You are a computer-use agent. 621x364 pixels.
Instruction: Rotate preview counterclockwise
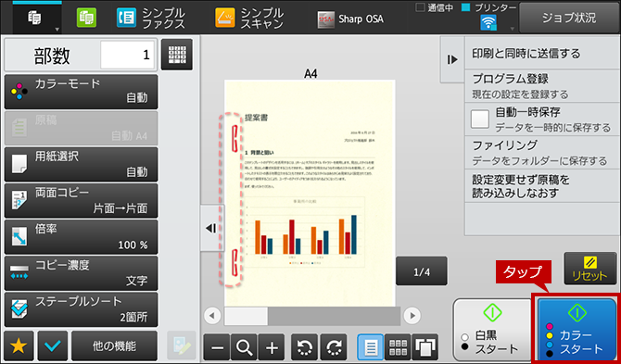[x=305, y=347]
